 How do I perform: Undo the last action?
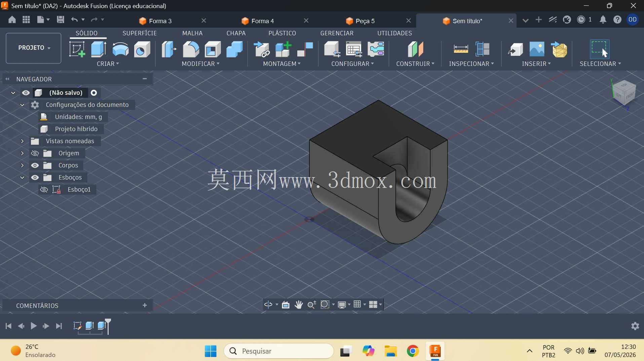click(x=74, y=19)
